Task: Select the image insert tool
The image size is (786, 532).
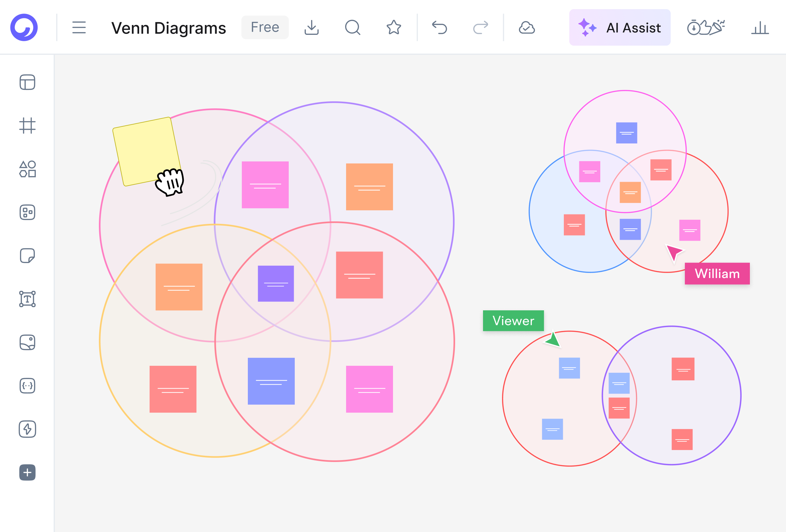Action: click(27, 342)
